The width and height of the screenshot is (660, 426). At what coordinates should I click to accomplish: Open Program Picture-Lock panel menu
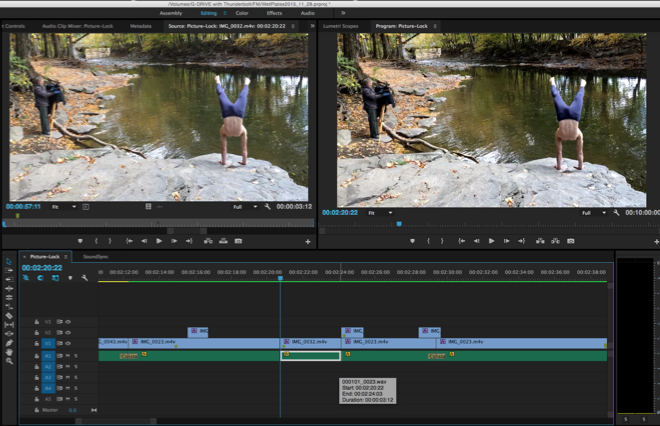435,26
